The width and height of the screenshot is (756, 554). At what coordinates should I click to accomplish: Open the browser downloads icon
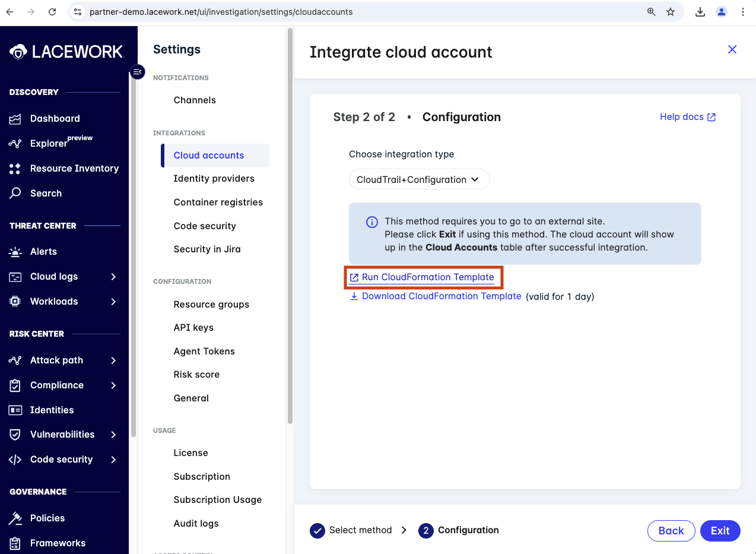pyautogui.click(x=700, y=12)
